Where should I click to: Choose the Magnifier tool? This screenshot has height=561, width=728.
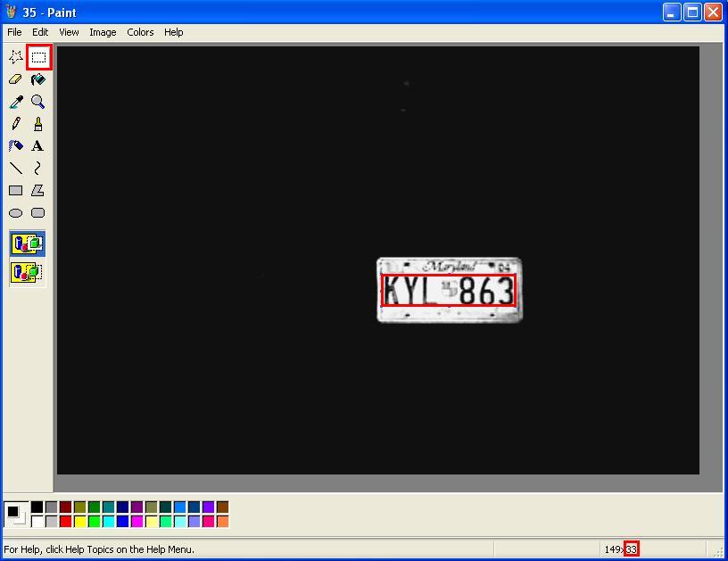pos(38,102)
